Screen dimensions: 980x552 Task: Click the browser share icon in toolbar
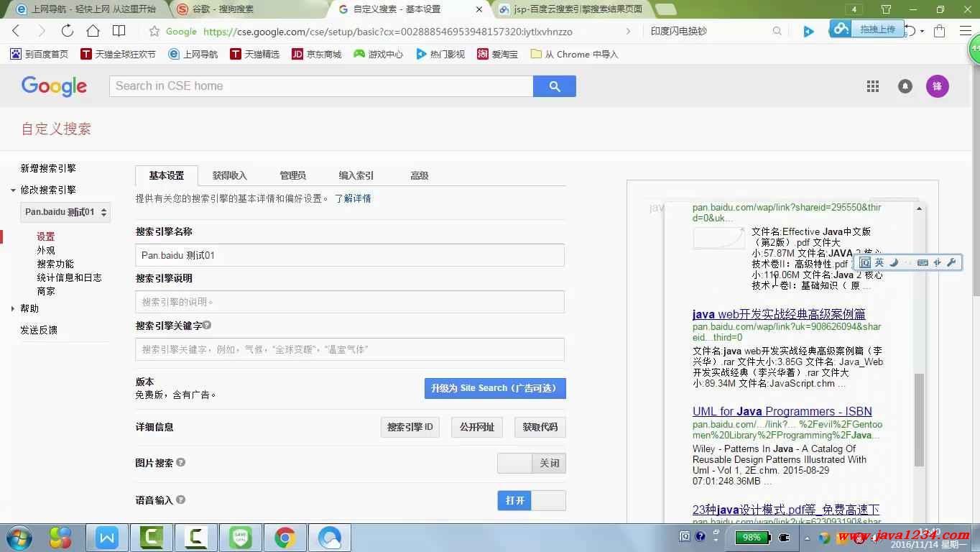[939, 31]
